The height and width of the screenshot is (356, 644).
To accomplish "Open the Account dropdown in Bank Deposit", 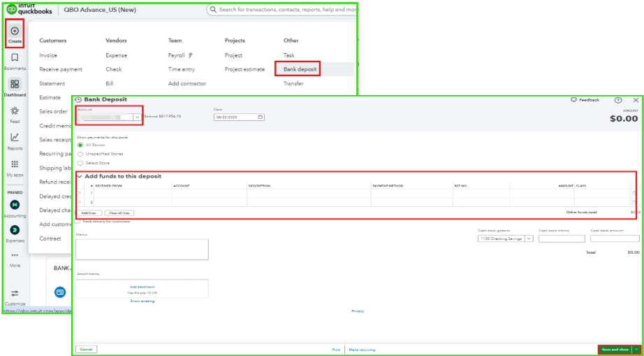I will click(137, 117).
